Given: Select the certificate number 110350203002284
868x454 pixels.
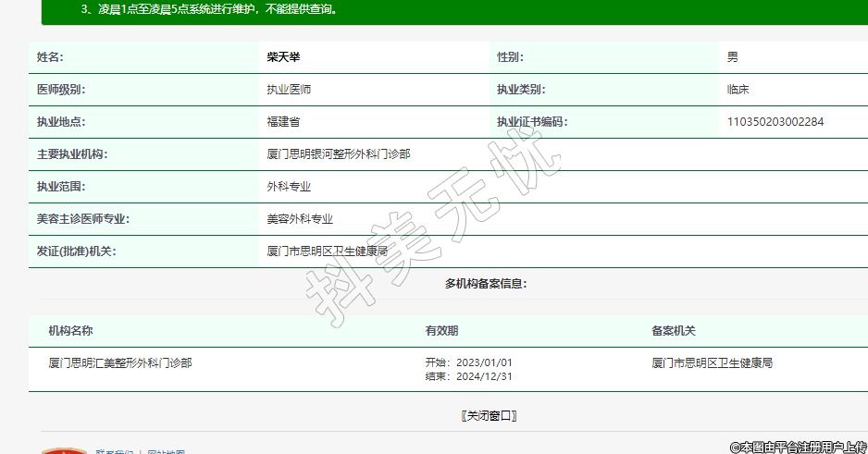Looking at the screenshot, I should [775, 122].
